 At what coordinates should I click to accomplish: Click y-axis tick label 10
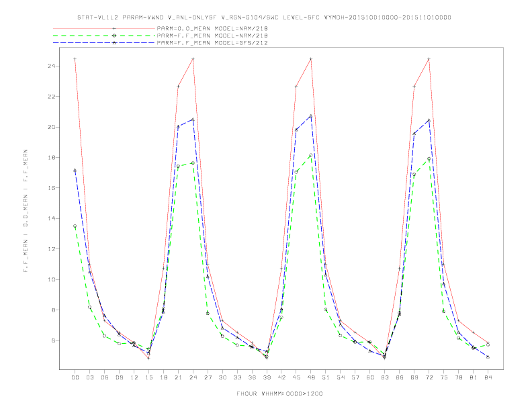51,279
